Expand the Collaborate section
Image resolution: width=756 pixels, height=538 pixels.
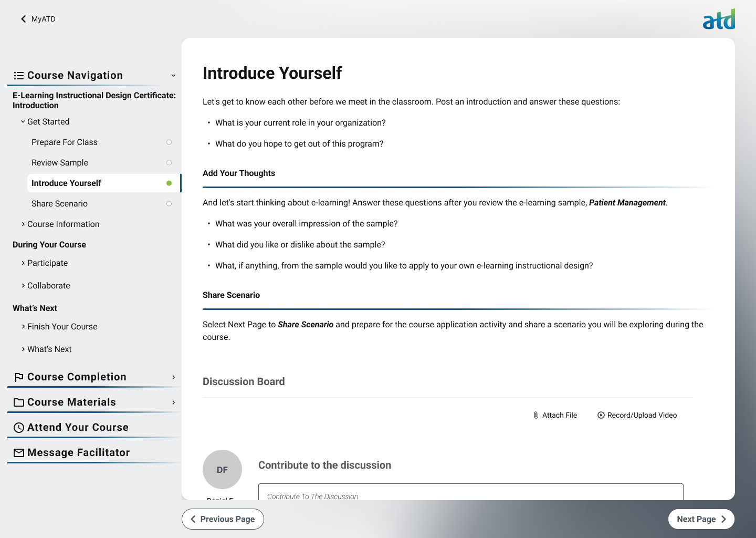[x=23, y=286]
